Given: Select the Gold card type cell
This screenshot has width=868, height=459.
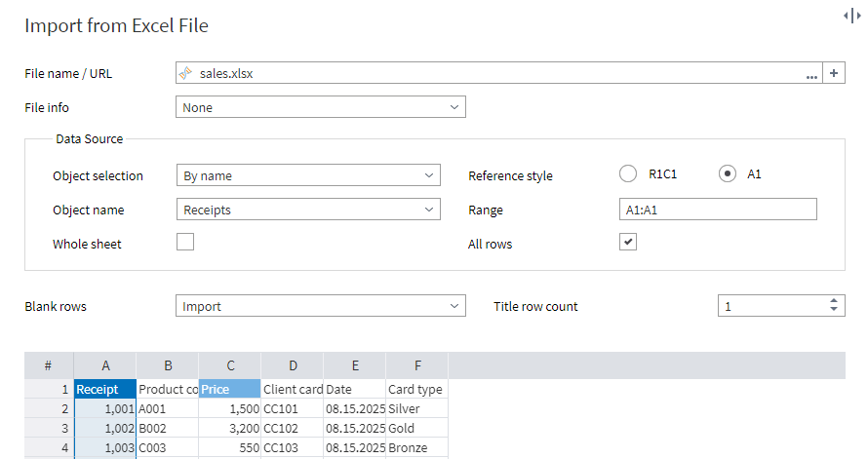Looking at the screenshot, I should 416,428.
